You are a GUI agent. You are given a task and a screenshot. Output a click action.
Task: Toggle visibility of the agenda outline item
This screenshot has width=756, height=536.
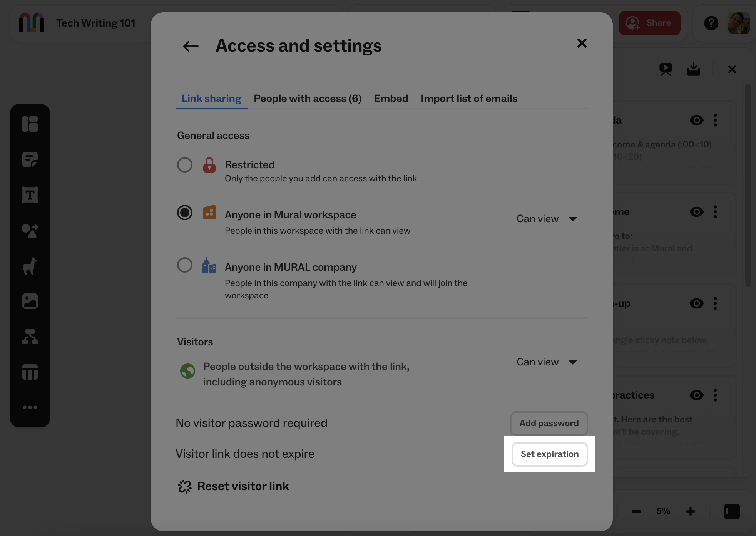697,120
